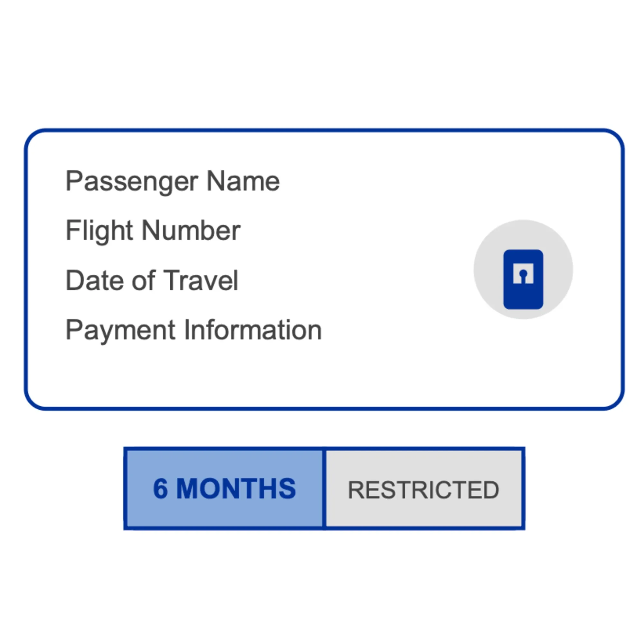Tap the number 6 in the blue box
The height and width of the screenshot is (644, 644).
[x=160, y=489]
